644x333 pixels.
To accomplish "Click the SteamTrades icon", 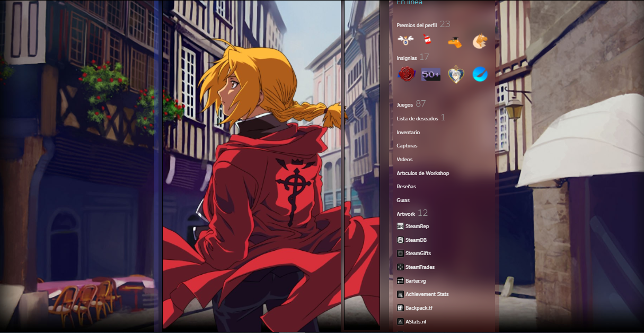I will (x=400, y=267).
